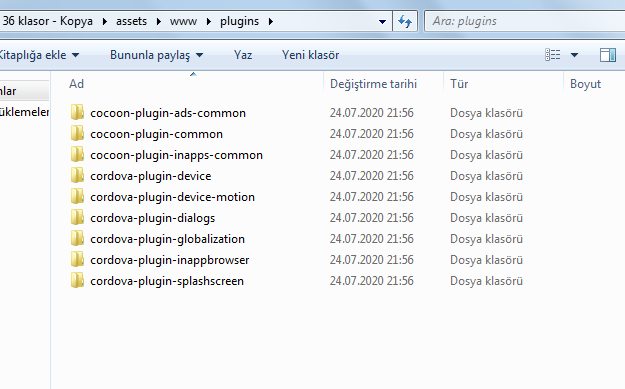Click the cocoon-plugin-common folder icon
Image resolution: width=625 pixels, height=389 pixels.
coord(77,134)
